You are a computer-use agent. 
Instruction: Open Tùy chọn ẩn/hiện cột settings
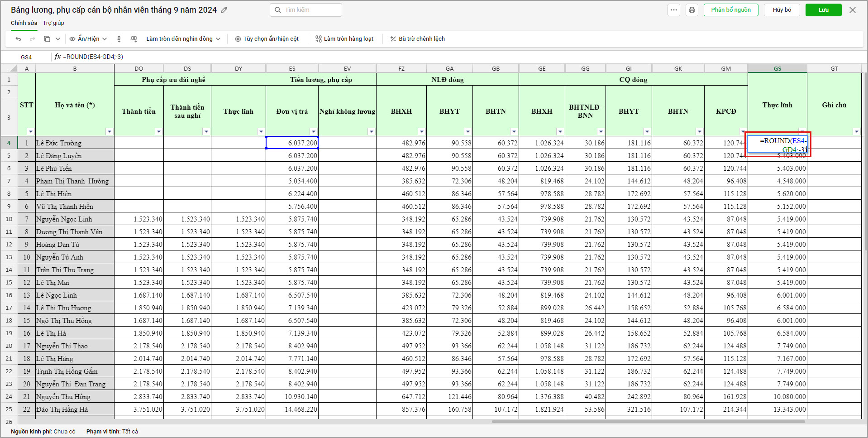(x=267, y=39)
